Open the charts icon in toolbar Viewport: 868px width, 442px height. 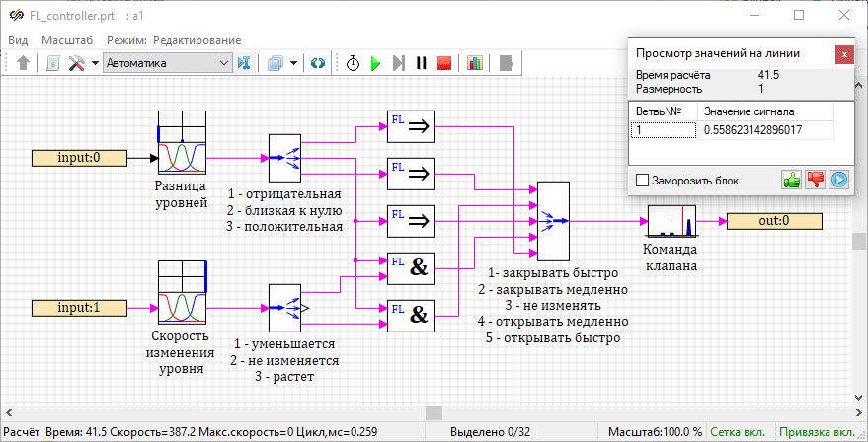475,63
